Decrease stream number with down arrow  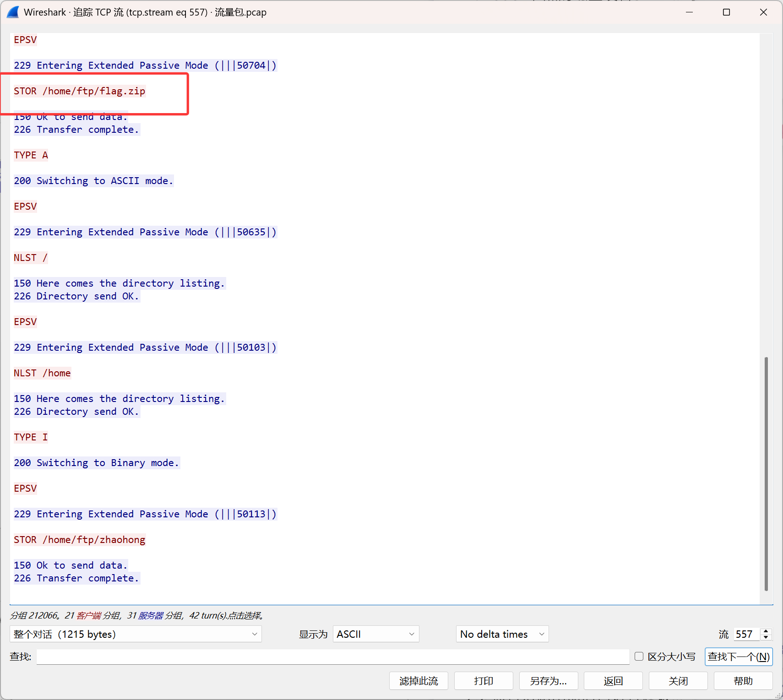click(766, 637)
